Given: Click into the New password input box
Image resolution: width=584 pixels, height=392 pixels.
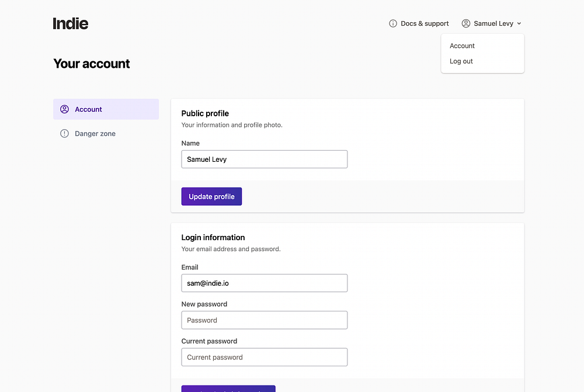Looking at the screenshot, I should point(265,320).
